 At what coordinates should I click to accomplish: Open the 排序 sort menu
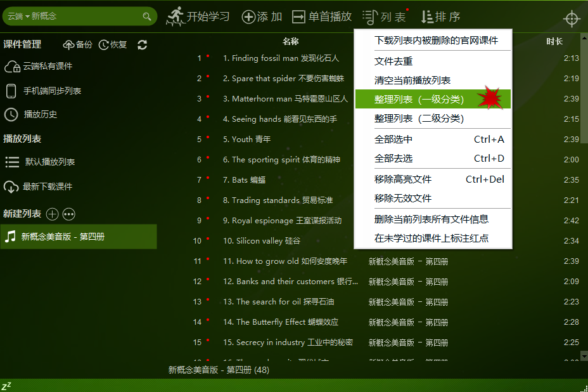(441, 17)
